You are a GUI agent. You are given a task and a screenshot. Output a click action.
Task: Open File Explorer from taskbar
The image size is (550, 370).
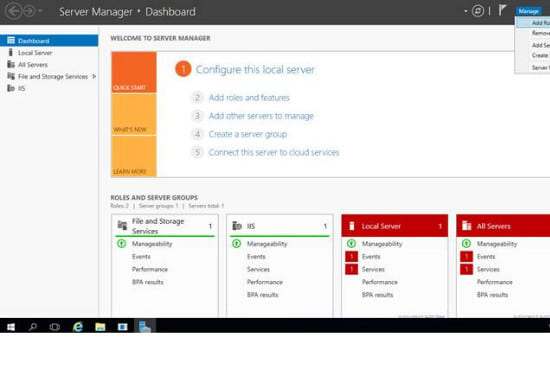click(100, 327)
